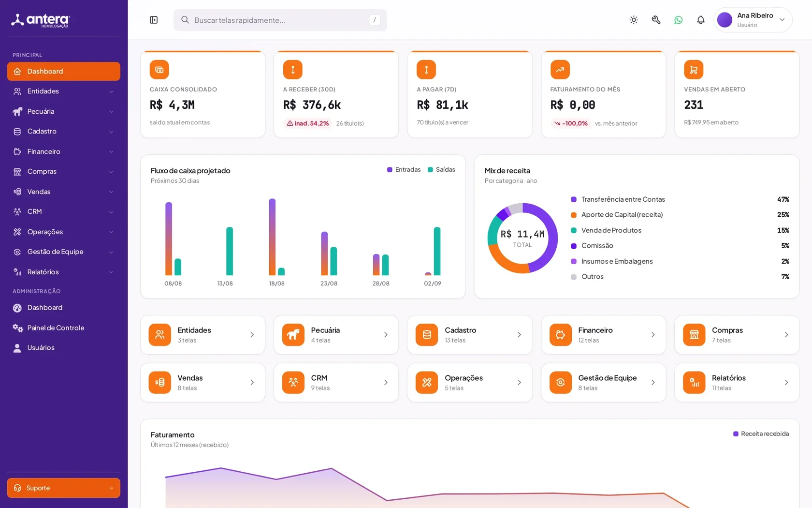Open the tools wrench icon

656,20
